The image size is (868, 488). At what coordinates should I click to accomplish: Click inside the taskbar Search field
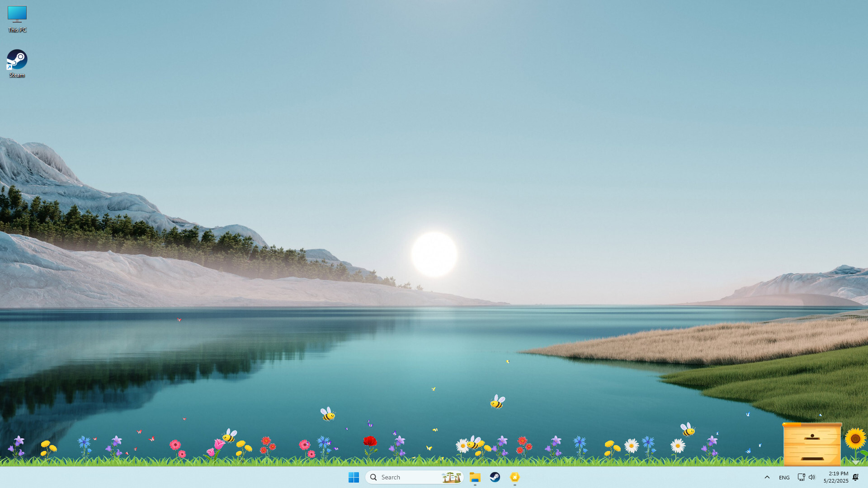pos(407,477)
